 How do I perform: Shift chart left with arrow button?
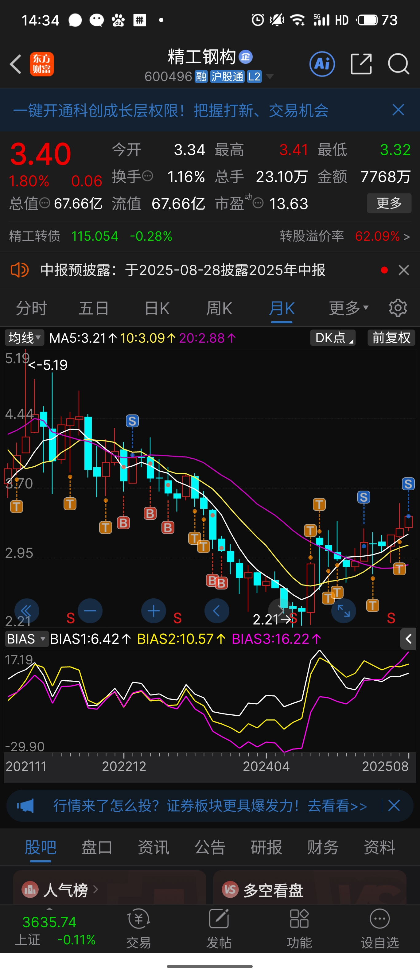[217, 611]
